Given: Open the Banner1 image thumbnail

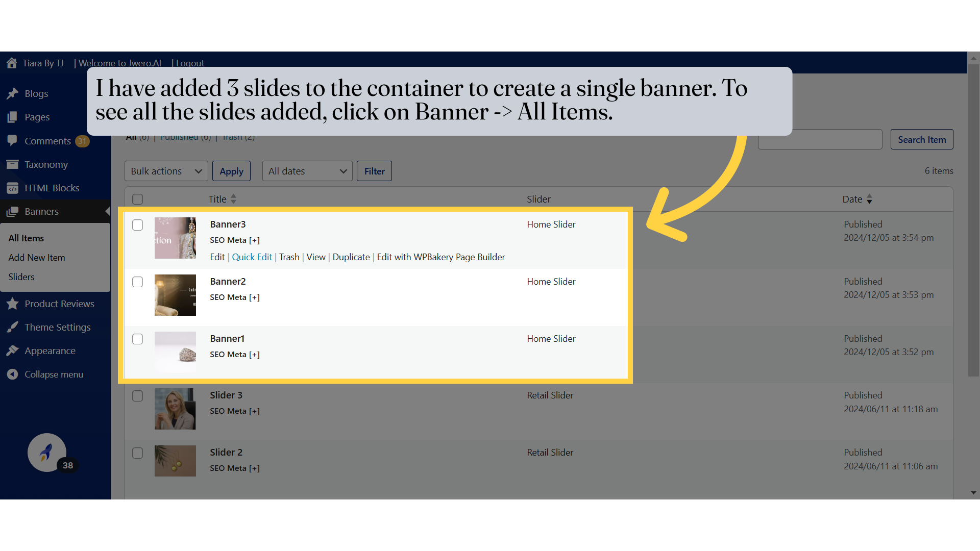Looking at the screenshot, I should point(175,352).
